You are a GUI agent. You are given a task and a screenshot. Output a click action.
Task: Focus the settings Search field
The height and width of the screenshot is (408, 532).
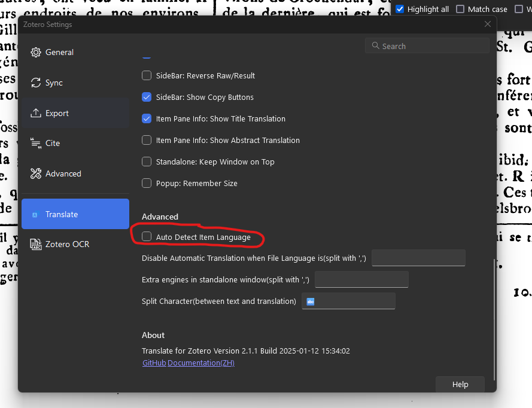point(427,46)
